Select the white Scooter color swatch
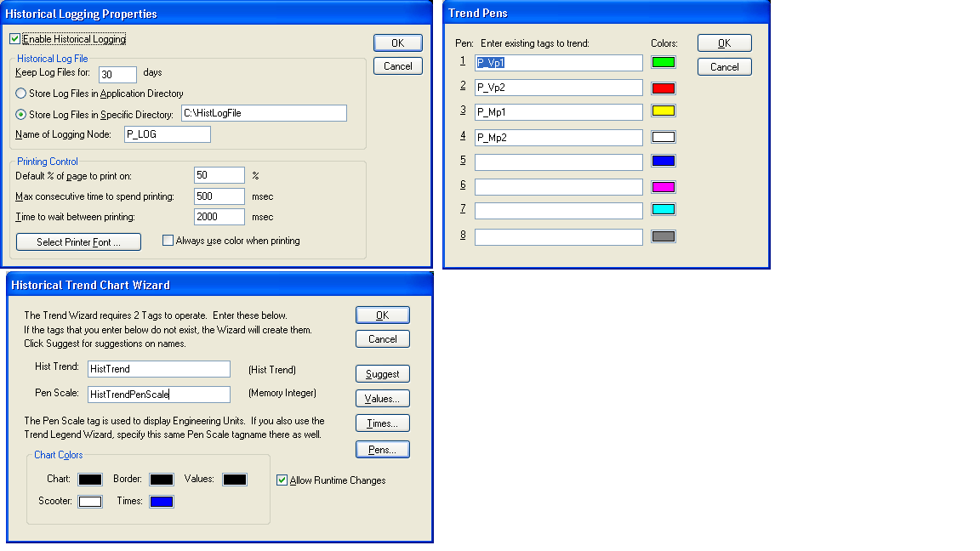 (x=90, y=502)
